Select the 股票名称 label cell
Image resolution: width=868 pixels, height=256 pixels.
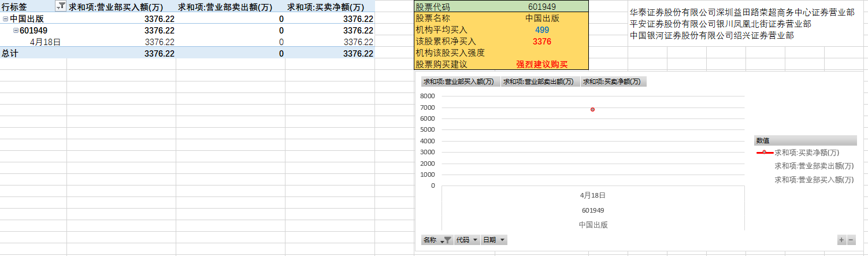pos(455,18)
